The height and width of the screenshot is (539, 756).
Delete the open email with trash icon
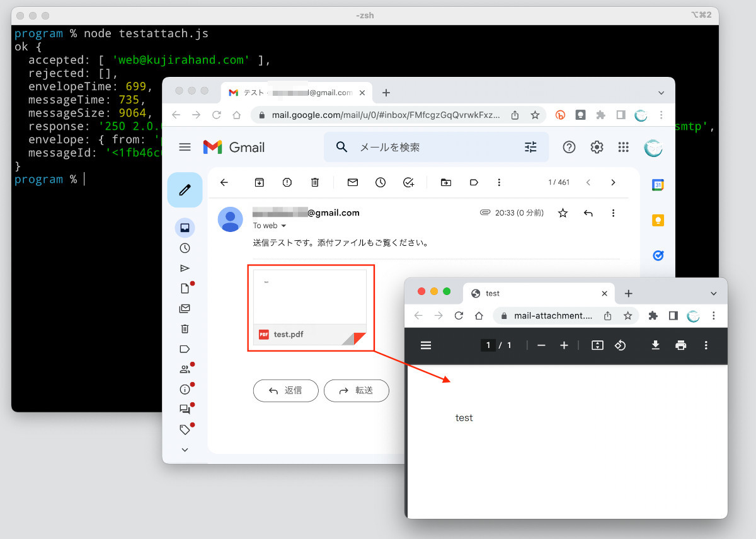click(x=315, y=182)
